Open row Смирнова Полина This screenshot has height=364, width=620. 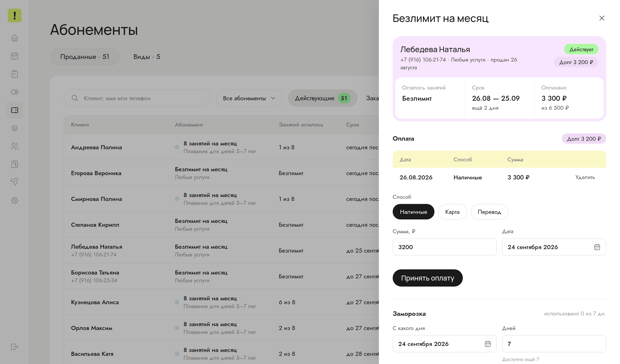click(222, 199)
